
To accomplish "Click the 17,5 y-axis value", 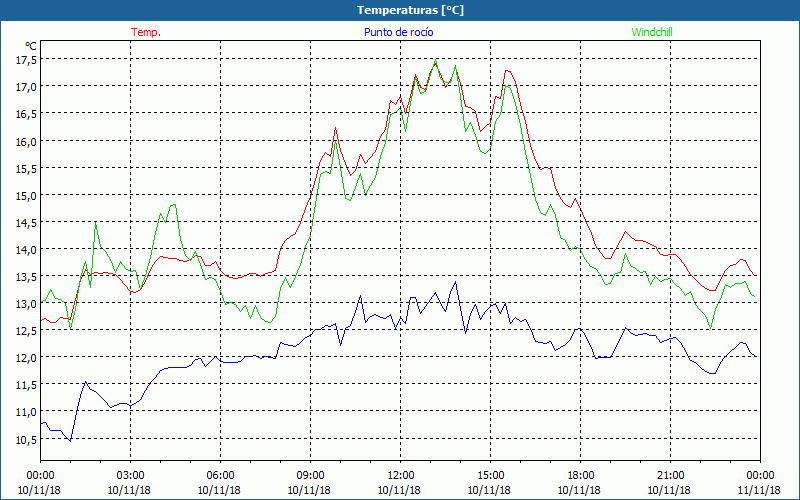I will [x=26, y=60].
